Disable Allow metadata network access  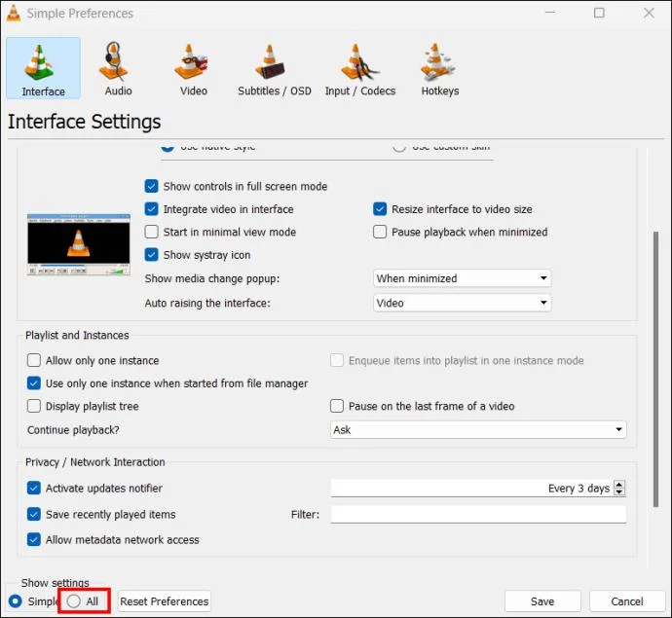tap(34, 539)
